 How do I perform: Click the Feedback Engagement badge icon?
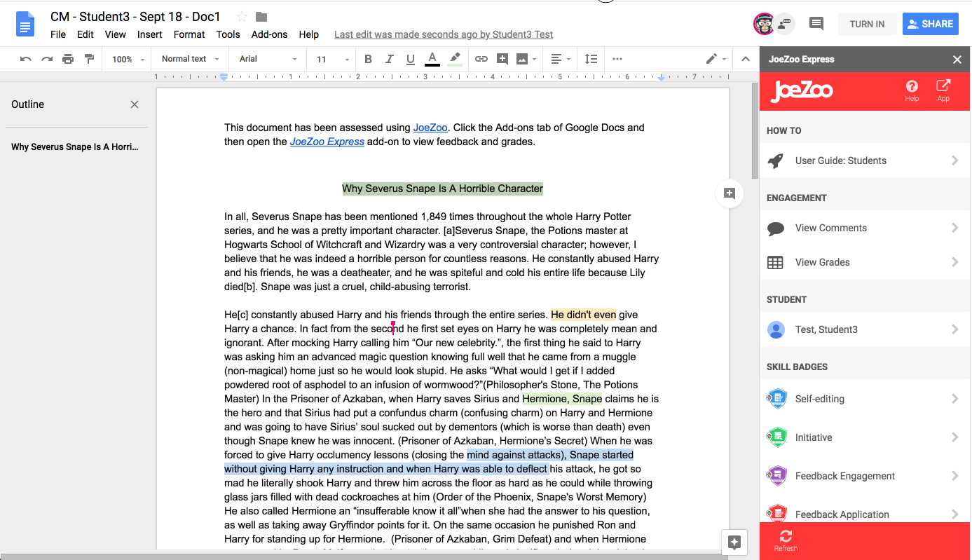click(x=776, y=476)
